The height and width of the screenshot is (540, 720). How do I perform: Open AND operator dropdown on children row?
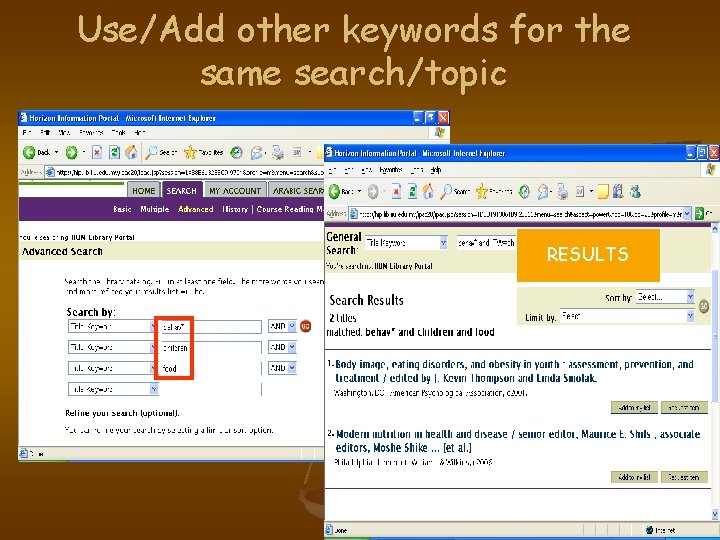coord(292,347)
